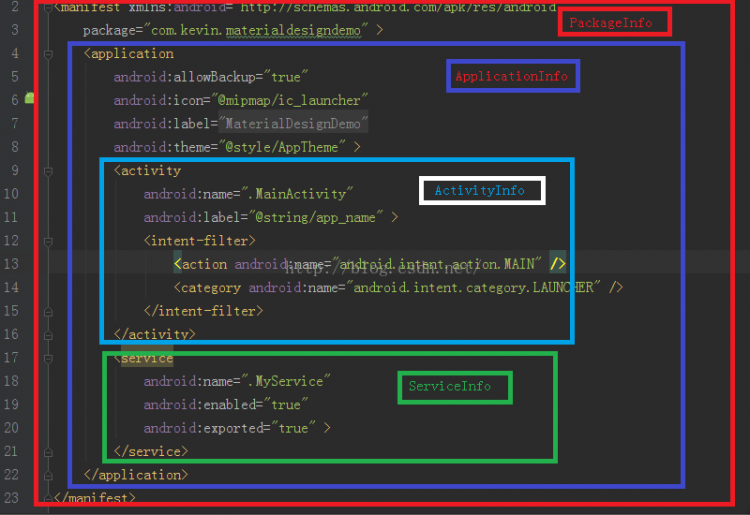
Task: Click the android.intent.action.MAIN value
Action: [x=437, y=264]
